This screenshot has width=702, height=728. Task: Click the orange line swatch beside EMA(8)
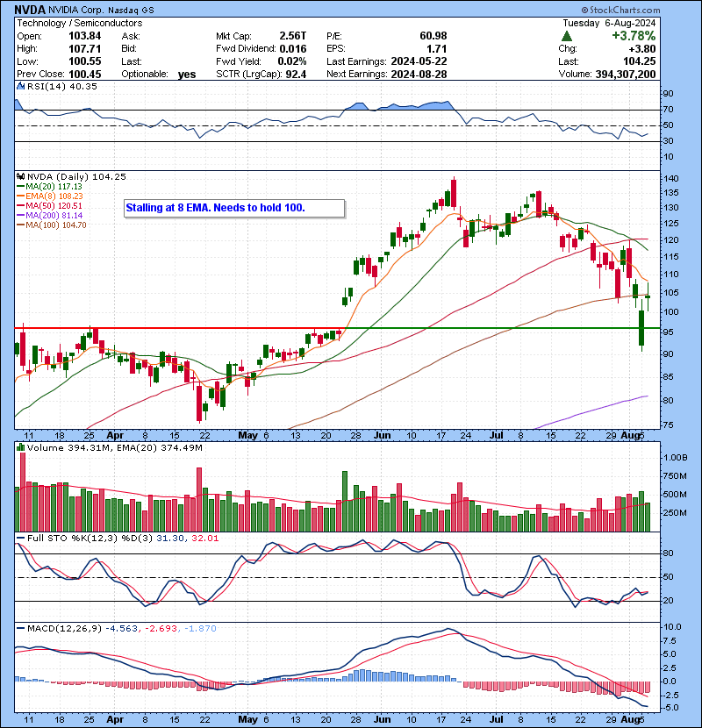(x=21, y=196)
